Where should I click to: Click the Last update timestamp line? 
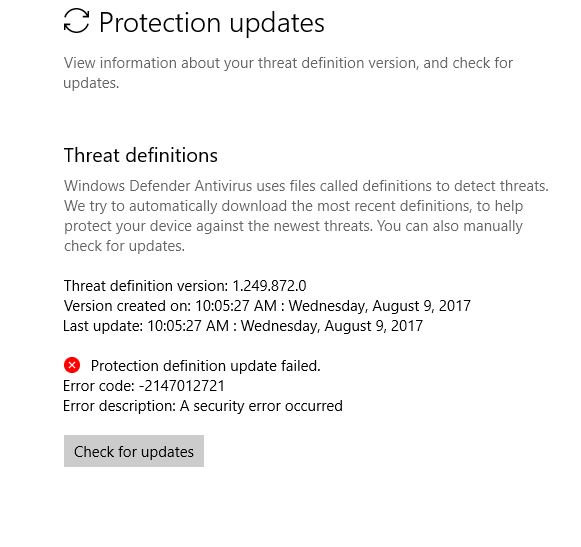[x=243, y=326]
